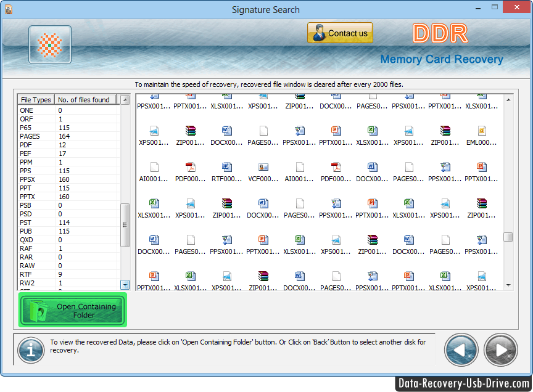Click the DDR company logo
This screenshot has height=392, width=533.
point(440,33)
